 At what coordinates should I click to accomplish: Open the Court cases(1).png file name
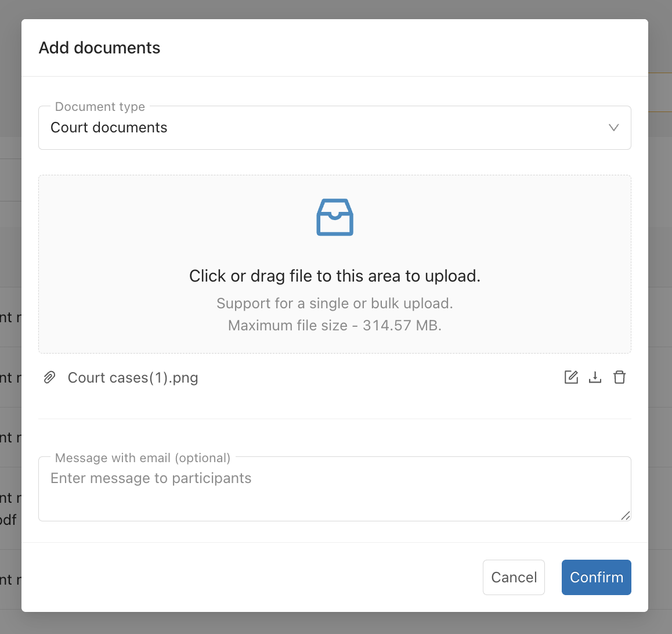[133, 377]
